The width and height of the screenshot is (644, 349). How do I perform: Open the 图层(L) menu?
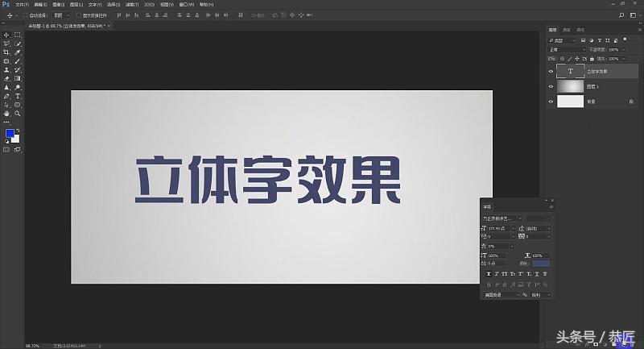coord(76,5)
